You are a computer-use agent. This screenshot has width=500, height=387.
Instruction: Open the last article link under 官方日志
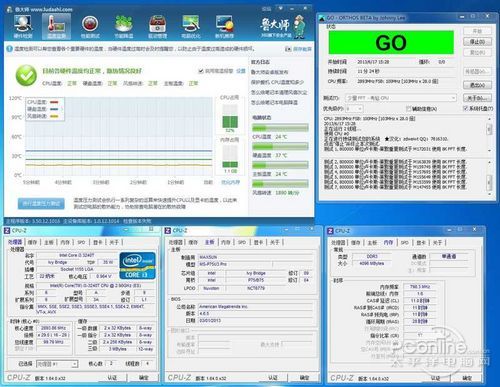click(x=274, y=102)
